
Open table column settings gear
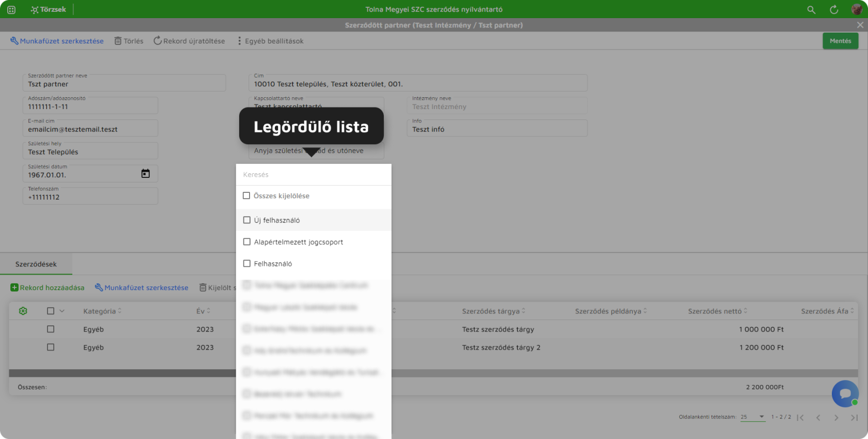pos(23,311)
